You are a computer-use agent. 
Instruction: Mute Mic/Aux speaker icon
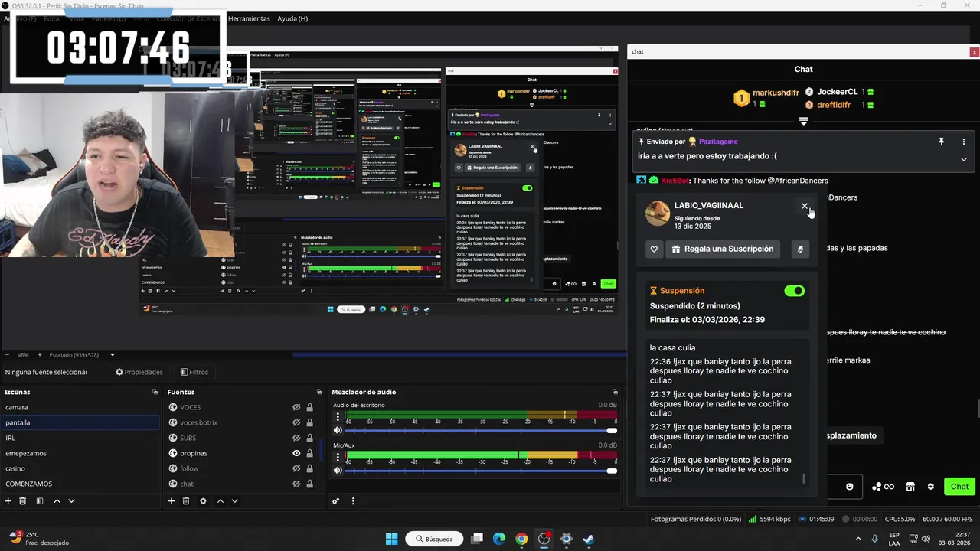(338, 471)
